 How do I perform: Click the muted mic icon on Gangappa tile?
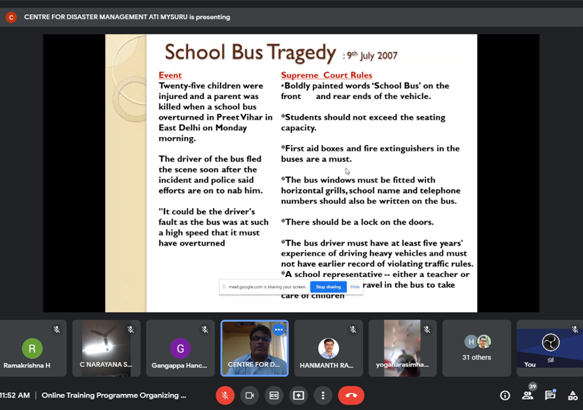205,329
